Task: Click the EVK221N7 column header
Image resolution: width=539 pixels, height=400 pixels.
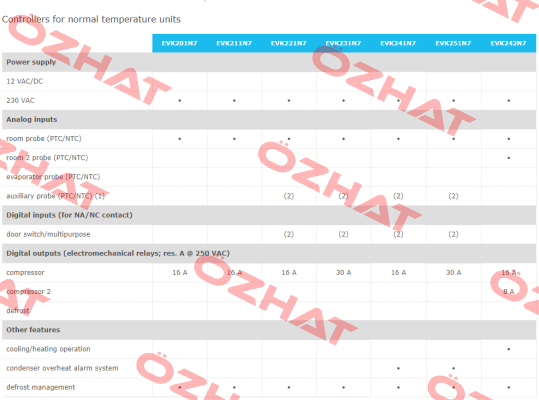Action: (289, 43)
